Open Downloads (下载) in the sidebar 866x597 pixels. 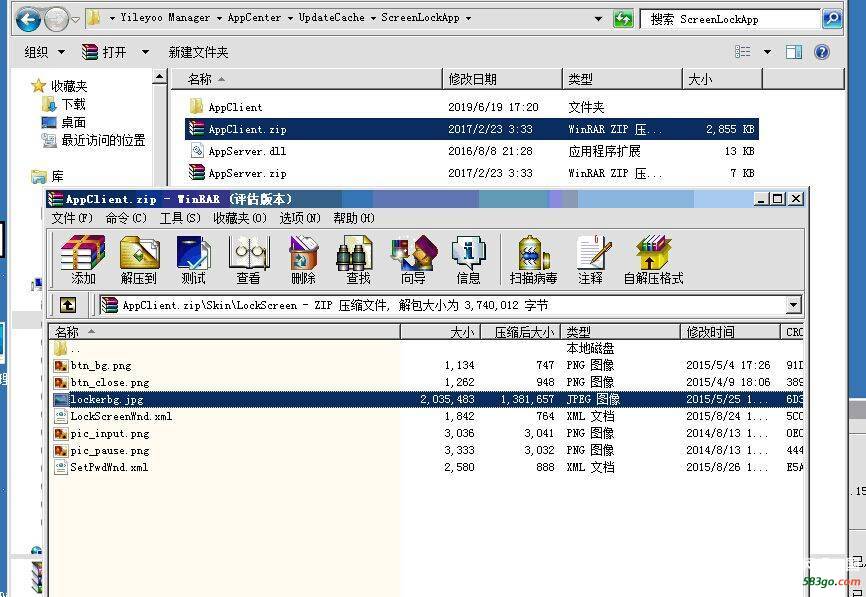pos(64,104)
